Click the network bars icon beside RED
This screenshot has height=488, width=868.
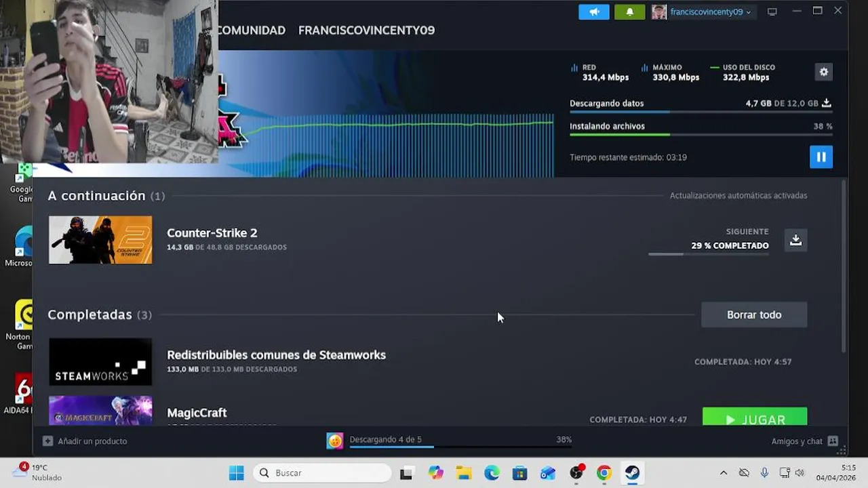574,68
